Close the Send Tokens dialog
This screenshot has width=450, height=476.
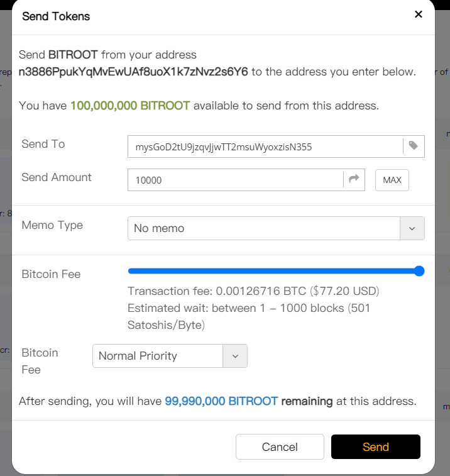419,14
